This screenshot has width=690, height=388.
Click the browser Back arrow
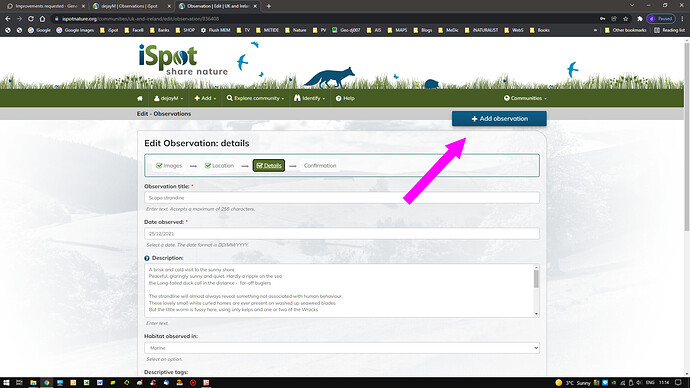point(7,19)
